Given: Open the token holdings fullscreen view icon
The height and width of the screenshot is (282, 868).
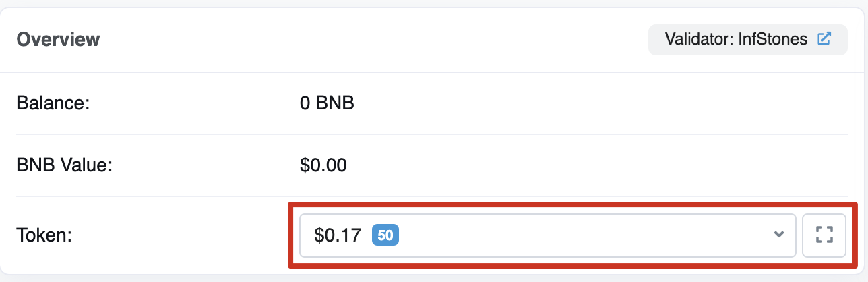Looking at the screenshot, I should point(824,235).
